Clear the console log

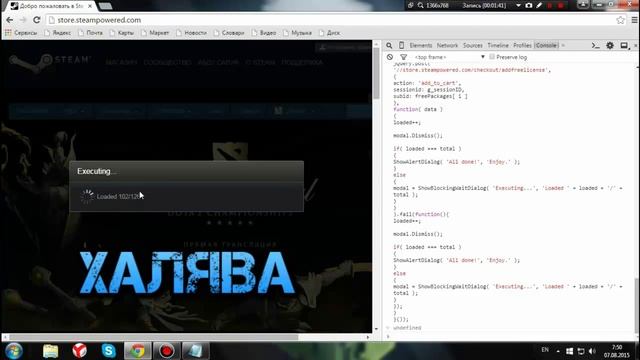coord(390,57)
